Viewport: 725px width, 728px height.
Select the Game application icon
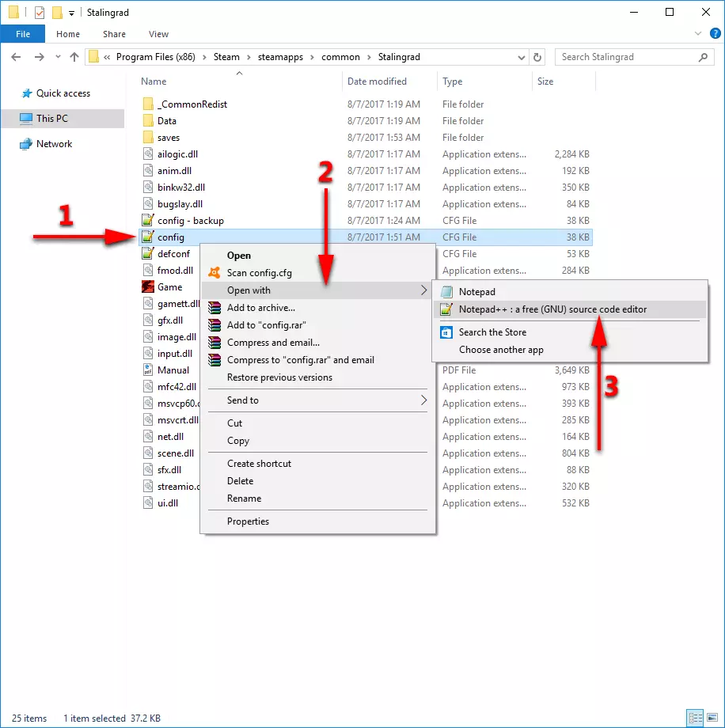(148, 287)
